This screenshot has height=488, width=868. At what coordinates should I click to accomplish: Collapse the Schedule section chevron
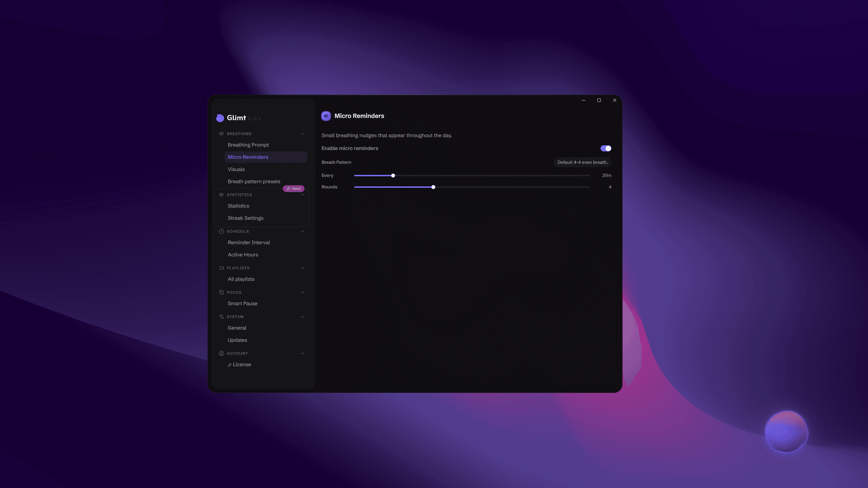click(302, 231)
